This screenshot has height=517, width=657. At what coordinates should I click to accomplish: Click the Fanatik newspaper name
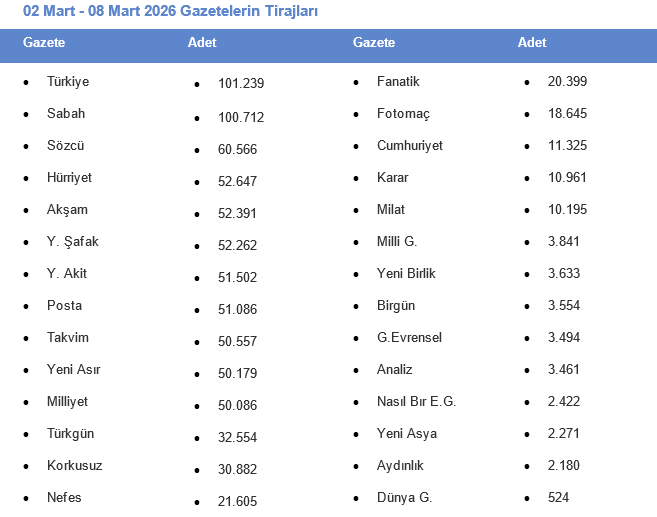point(398,82)
